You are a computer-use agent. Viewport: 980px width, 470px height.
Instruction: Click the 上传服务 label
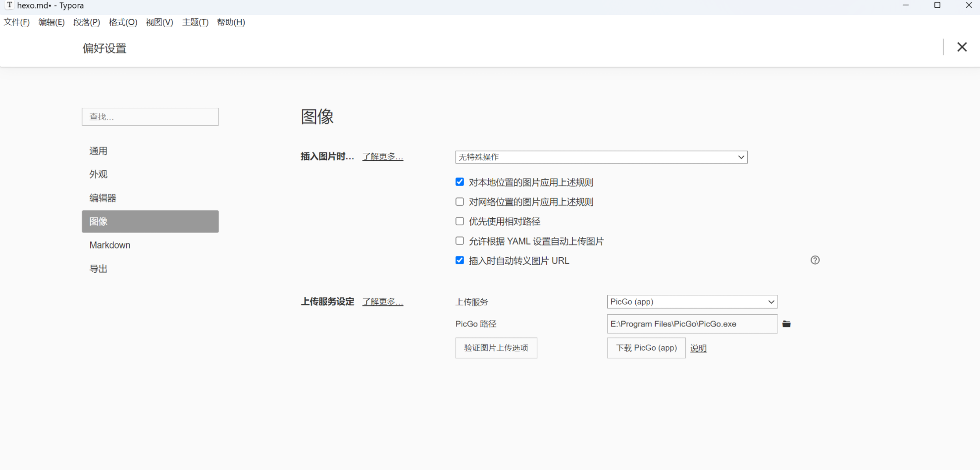coord(472,302)
